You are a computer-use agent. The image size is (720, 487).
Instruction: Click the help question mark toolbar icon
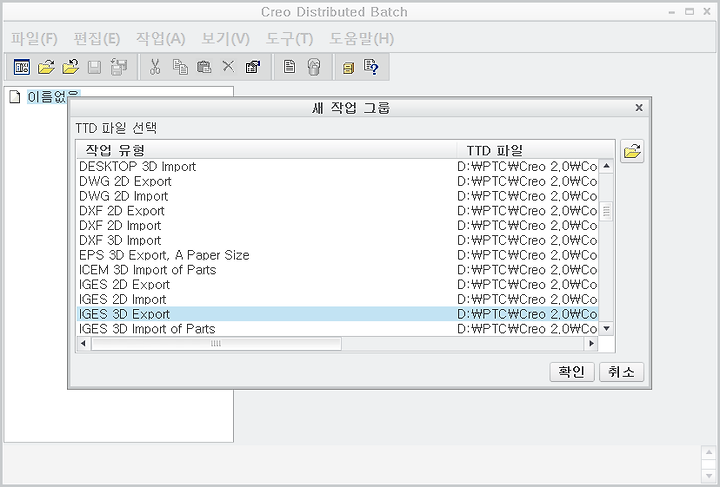coord(371,67)
